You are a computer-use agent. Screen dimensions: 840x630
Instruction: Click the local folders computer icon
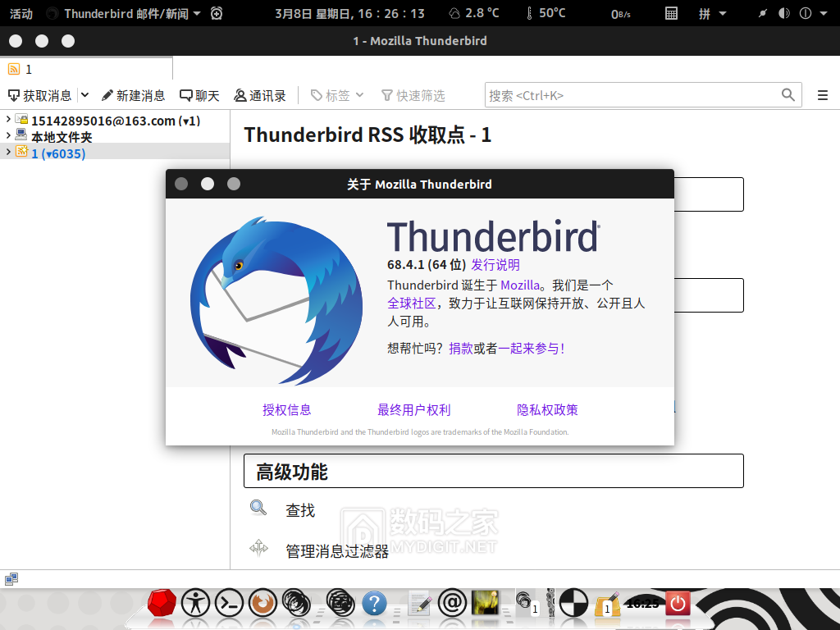point(21,135)
